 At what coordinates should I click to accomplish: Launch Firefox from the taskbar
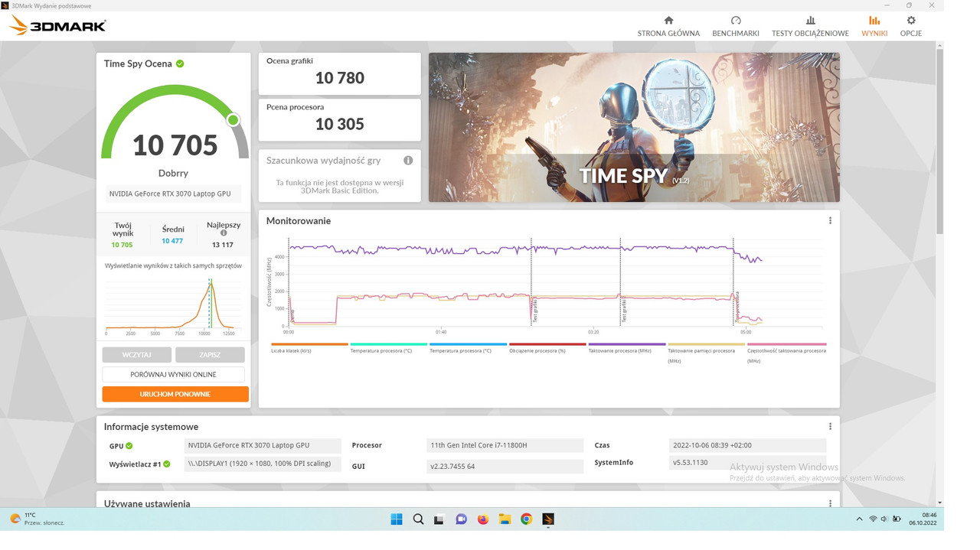coord(483,519)
